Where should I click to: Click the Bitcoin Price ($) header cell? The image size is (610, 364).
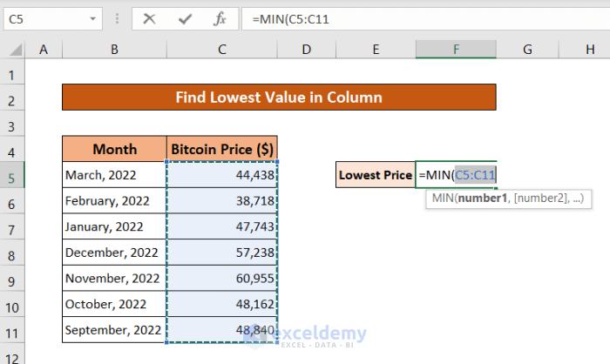click(x=221, y=149)
